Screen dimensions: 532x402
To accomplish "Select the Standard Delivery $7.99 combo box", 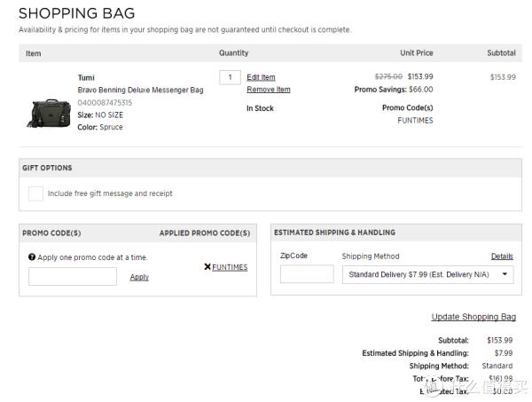I will (428, 274).
